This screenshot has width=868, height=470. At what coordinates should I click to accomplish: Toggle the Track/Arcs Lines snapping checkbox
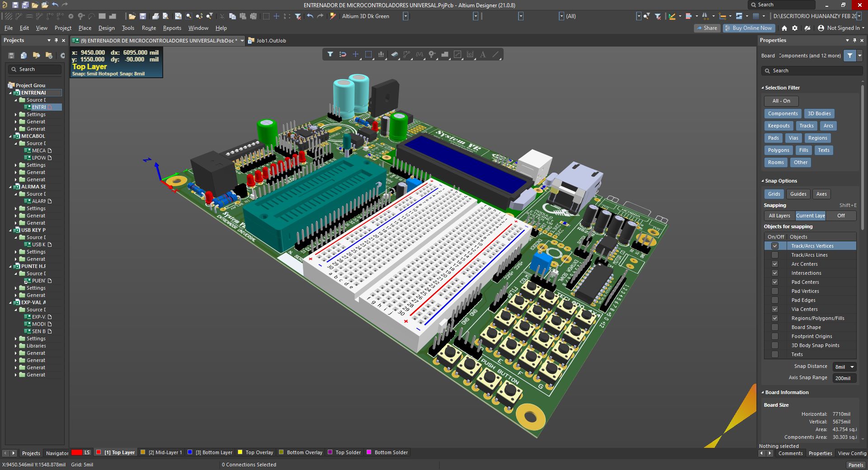(775, 255)
